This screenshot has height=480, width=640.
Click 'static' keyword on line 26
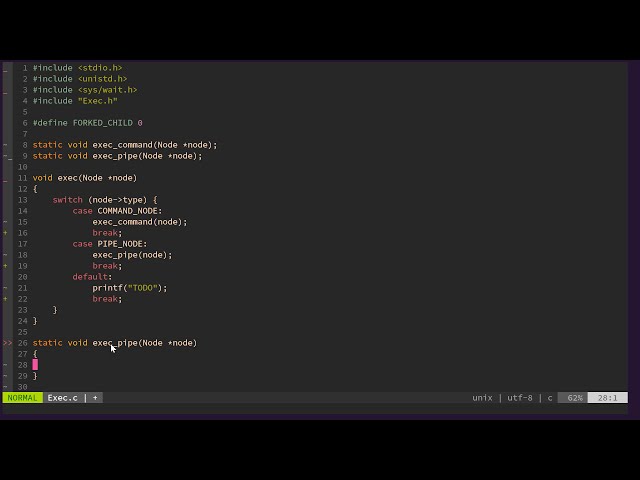coord(47,343)
